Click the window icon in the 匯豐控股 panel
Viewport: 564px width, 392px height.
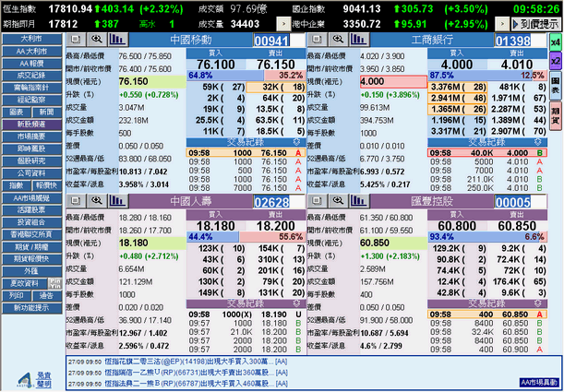coord(317,201)
